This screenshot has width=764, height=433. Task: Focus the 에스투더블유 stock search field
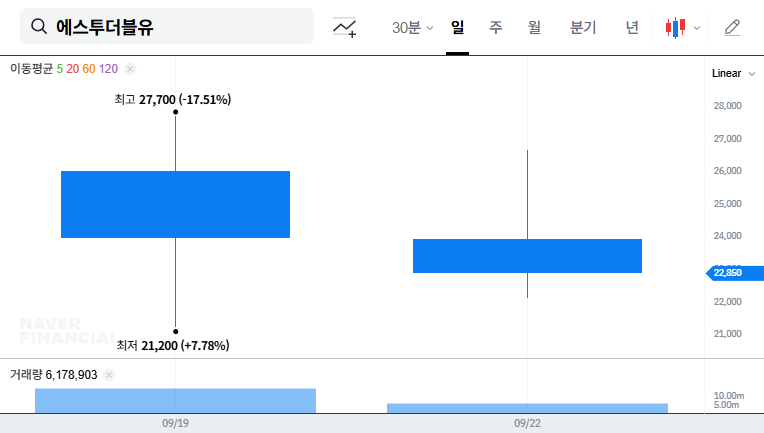coord(167,26)
